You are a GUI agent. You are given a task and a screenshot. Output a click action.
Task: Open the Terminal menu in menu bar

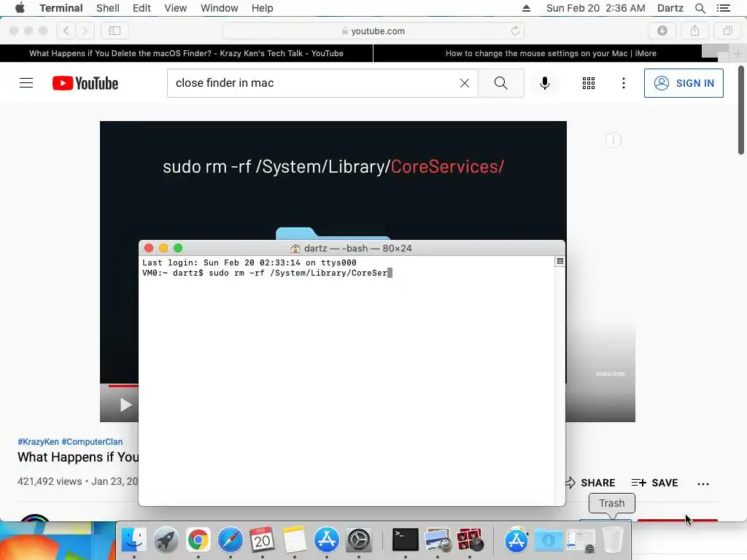point(61,8)
